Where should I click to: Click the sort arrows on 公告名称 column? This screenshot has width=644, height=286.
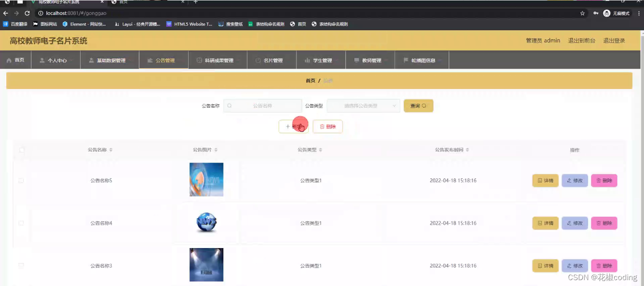point(113,150)
